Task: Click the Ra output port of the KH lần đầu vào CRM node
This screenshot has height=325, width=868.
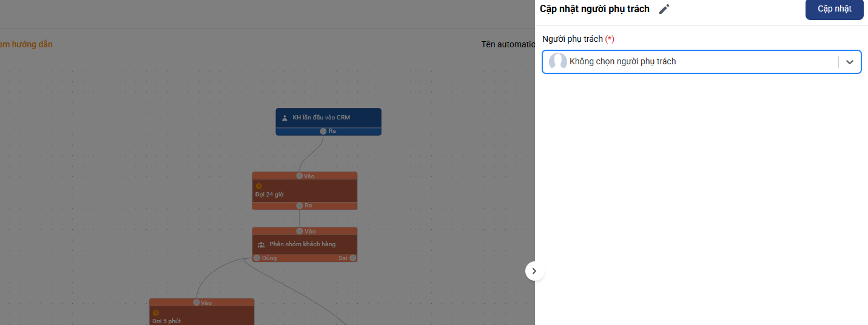Action: pyautogui.click(x=323, y=131)
